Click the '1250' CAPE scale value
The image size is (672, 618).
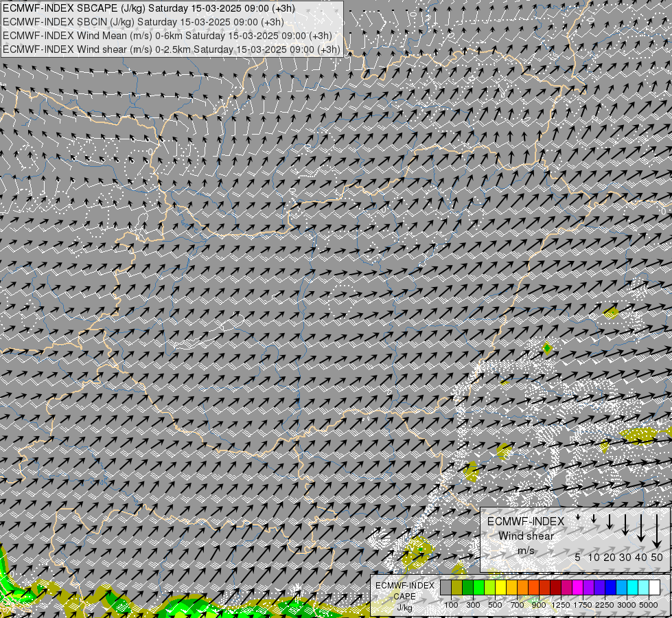point(561,605)
